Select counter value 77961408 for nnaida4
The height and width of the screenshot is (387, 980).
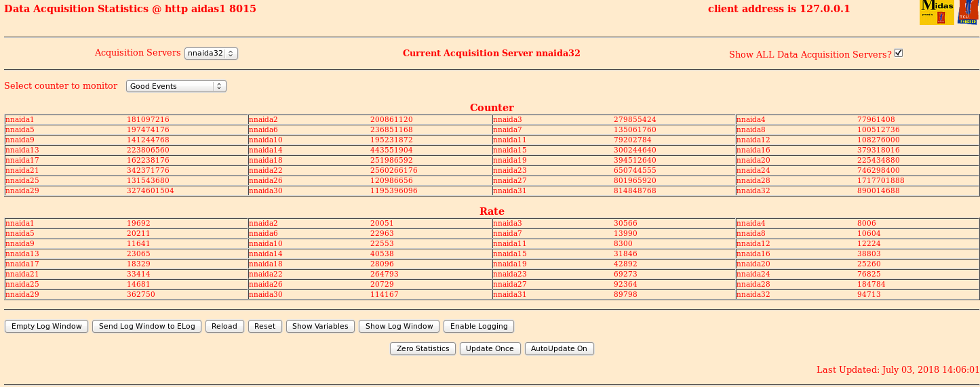pyautogui.click(x=876, y=119)
